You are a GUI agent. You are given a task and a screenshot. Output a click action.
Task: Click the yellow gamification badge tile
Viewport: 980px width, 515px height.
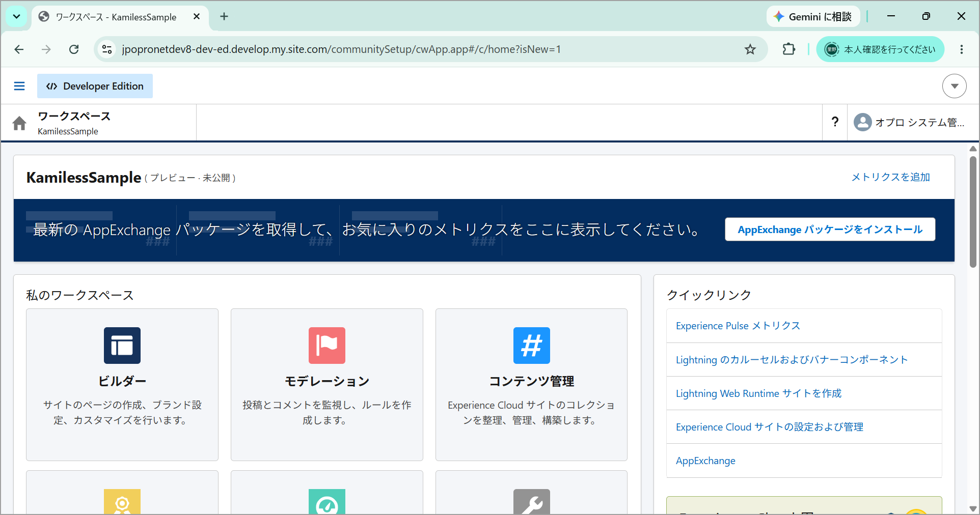(122, 502)
